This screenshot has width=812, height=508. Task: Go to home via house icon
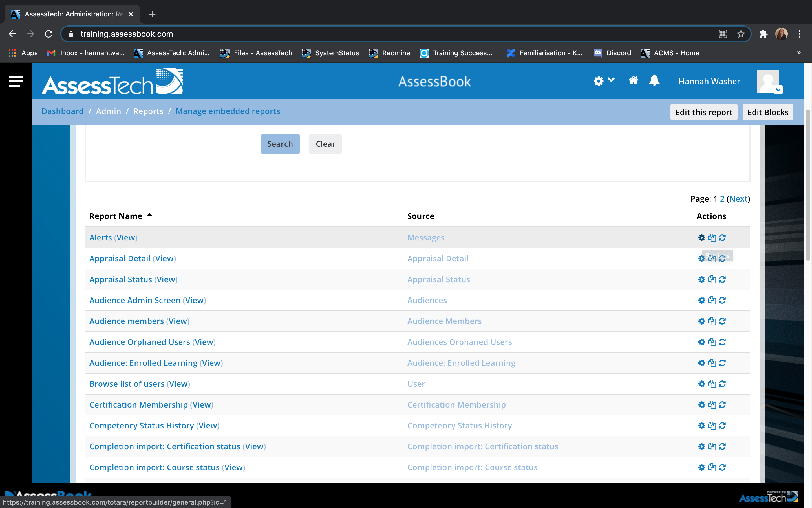633,80
